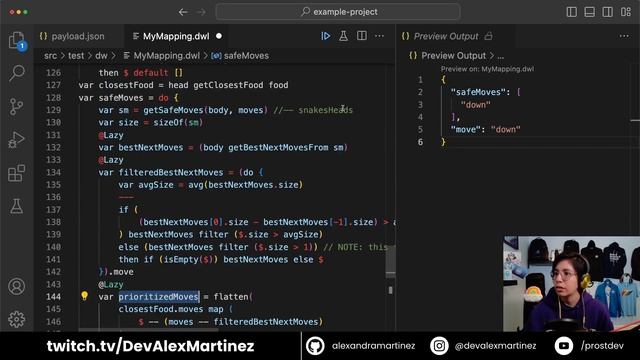Image resolution: width=640 pixels, height=360 pixels.
Task: Click the dw breadcrumb
Action: (x=101, y=56)
